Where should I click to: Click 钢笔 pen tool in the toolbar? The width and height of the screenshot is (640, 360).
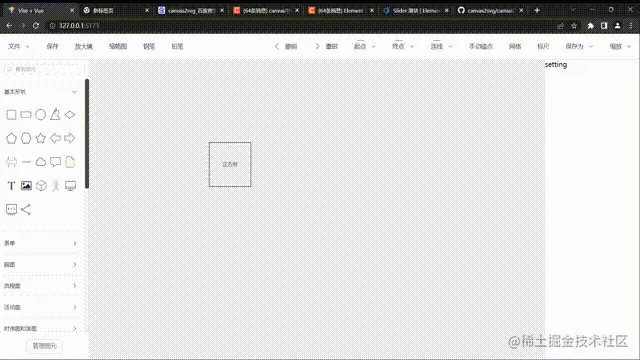click(x=149, y=46)
